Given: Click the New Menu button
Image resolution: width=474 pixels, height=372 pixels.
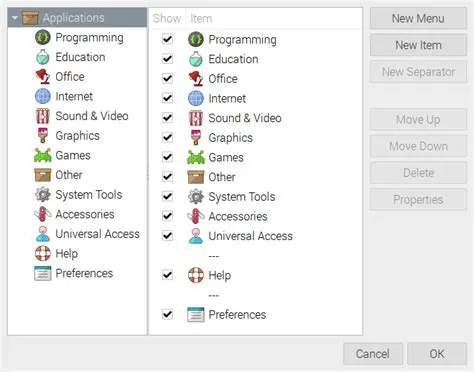Looking at the screenshot, I should 418,18.
